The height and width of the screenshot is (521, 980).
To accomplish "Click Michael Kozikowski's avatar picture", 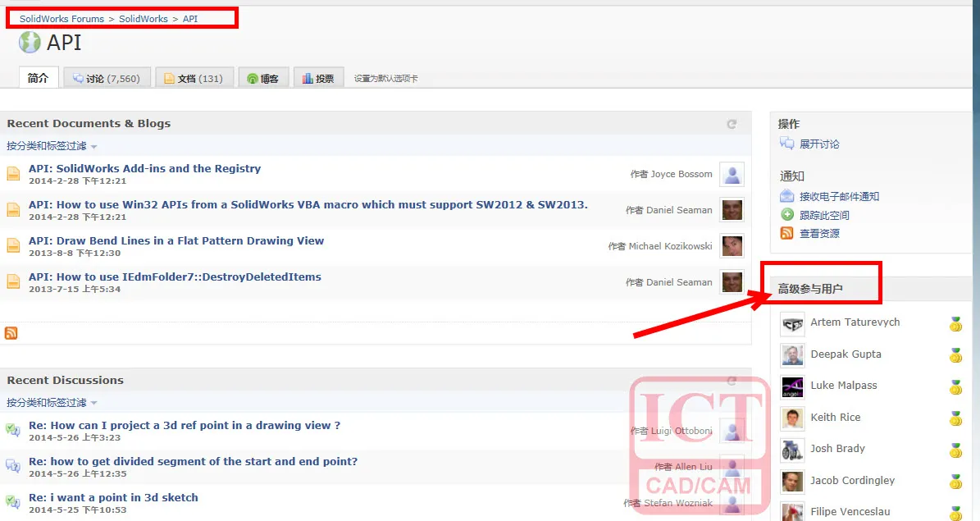I will [732, 246].
